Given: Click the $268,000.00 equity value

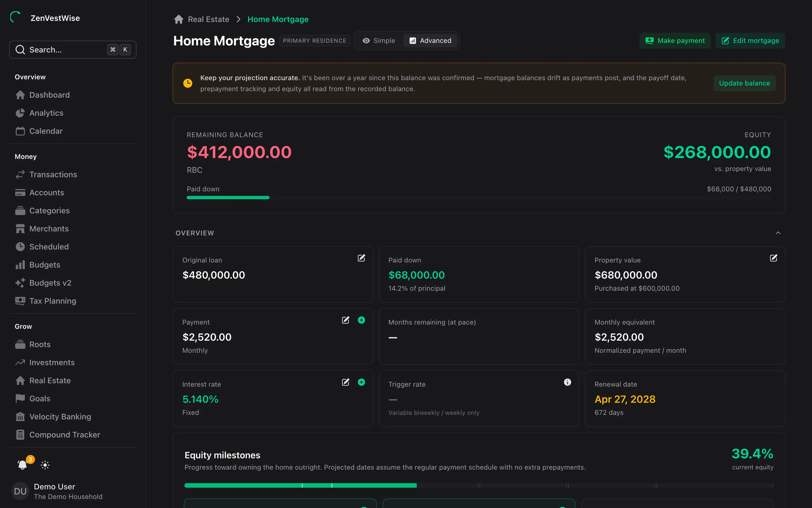Looking at the screenshot, I should [x=717, y=152].
